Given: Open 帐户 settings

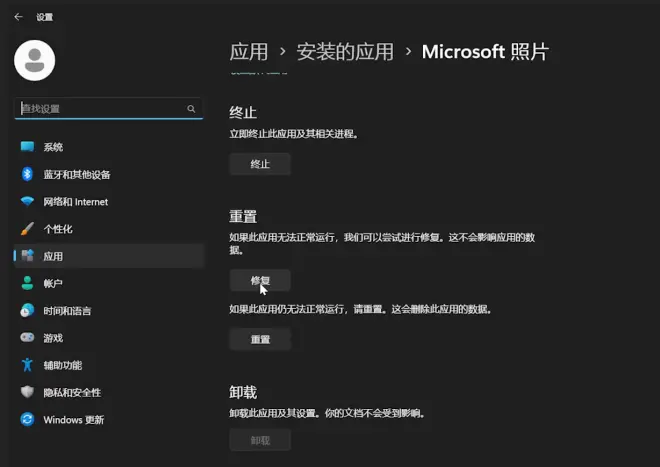Looking at the screenshot, I should [109, 283].
